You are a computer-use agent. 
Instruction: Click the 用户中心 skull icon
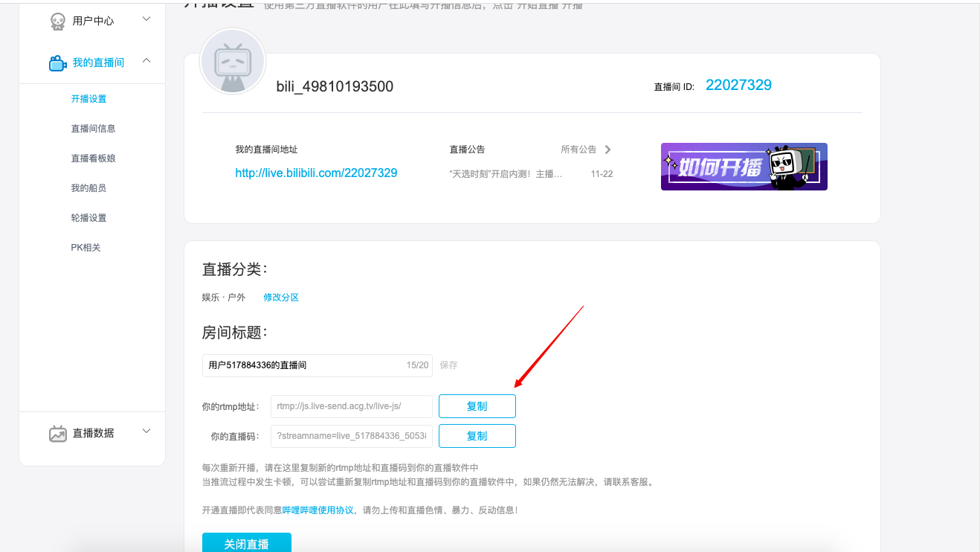(57, 22)
